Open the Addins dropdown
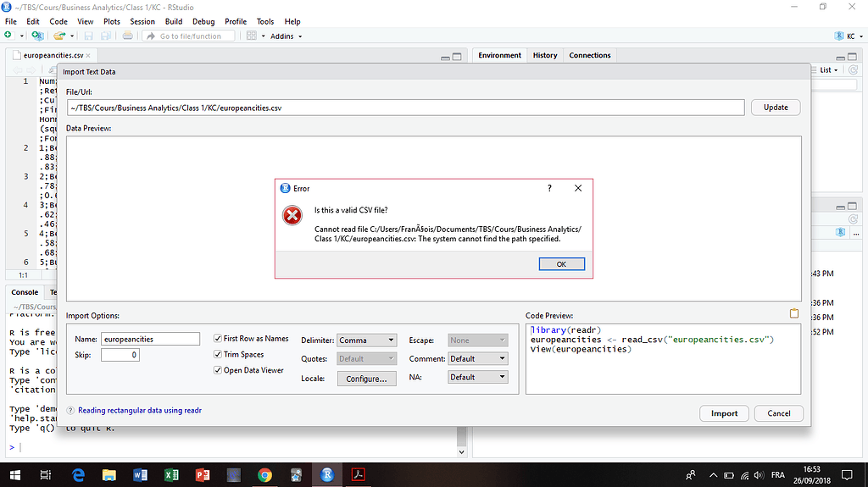Image resolution: width=868 pixels, height=487 pixels. (286, 36)
